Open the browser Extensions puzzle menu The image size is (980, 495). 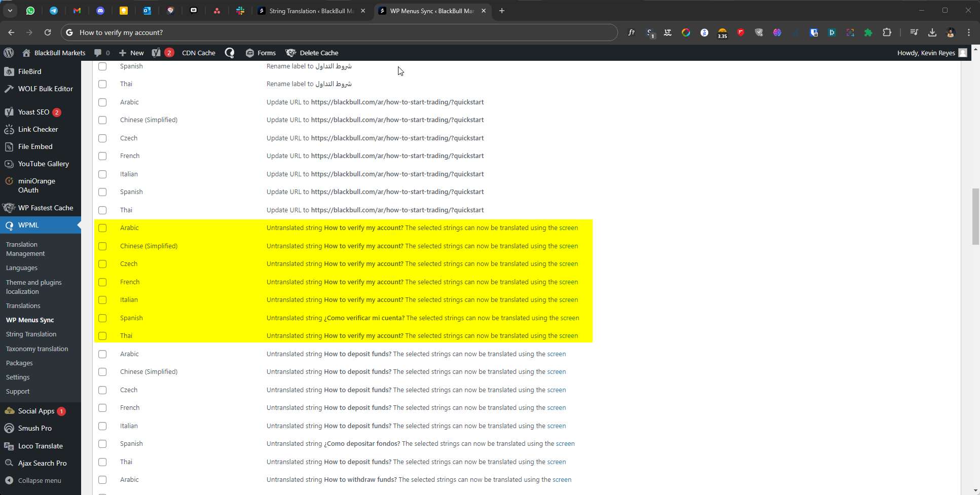(x=887, y=32)
